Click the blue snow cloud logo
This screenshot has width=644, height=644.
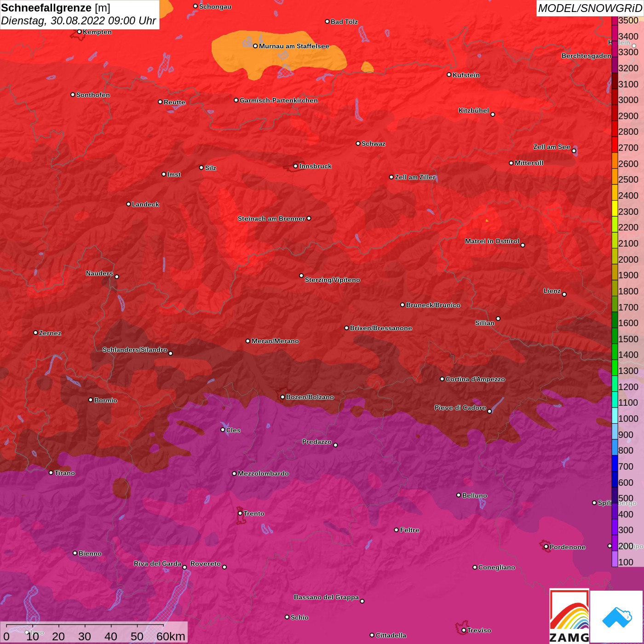coord(616,617)
